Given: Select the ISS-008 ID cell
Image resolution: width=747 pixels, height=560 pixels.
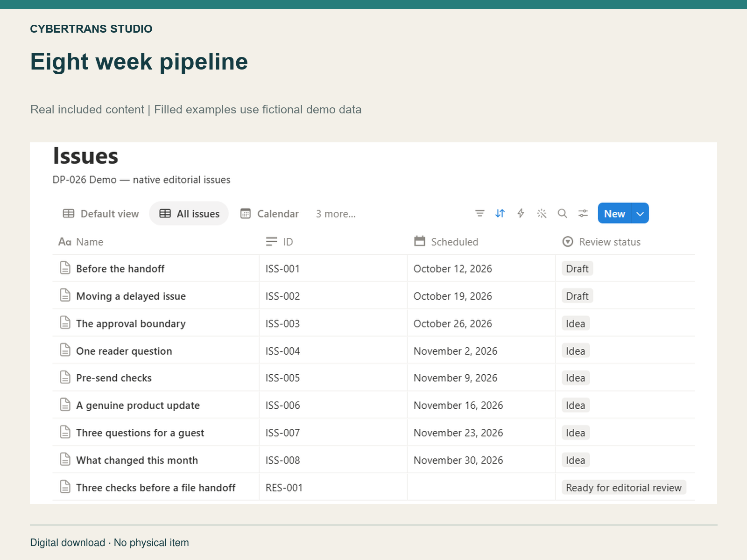Looking at the screenshot, I should tap(333, 460).
